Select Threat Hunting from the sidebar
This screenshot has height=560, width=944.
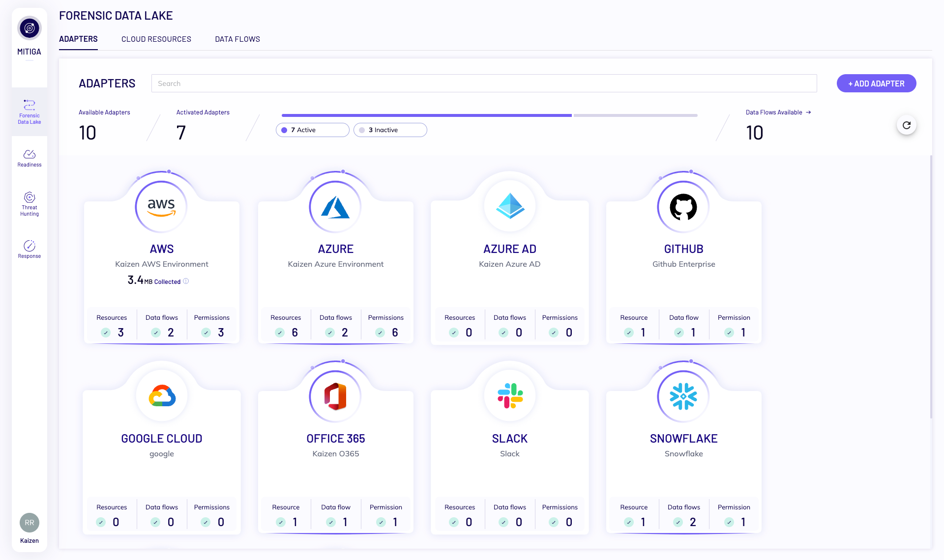tap(29, 203)
